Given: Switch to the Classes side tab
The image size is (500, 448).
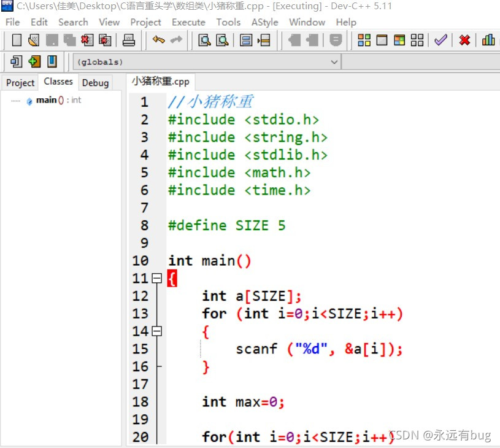Looking at the screenshot, I should point(58,82).
